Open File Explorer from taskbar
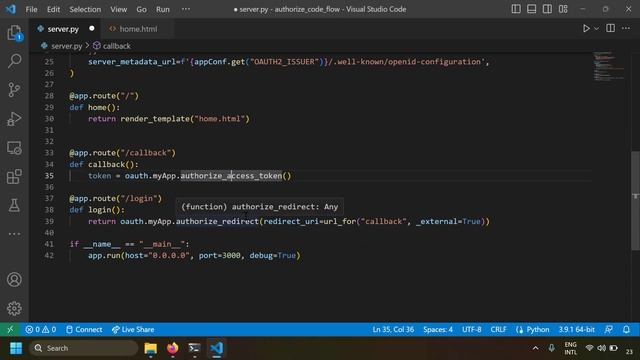 [151, 348]
